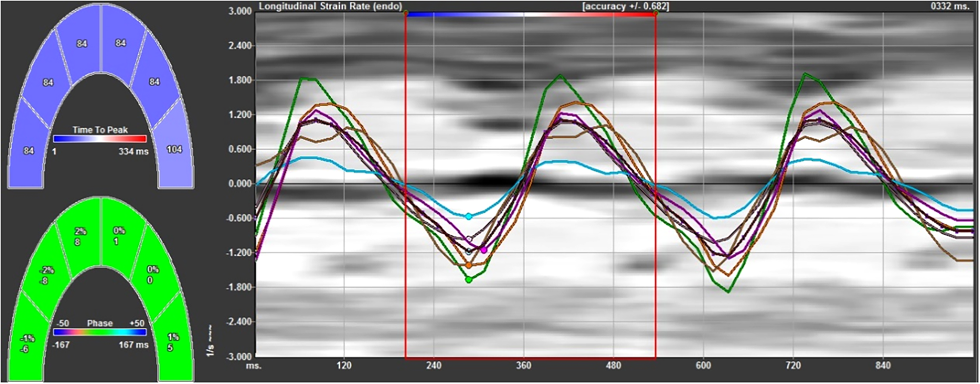Viewport: 980px width, 384px height.
Task: Select the Phase segment showing -2% and -8
Action: (x=46, y=275)
